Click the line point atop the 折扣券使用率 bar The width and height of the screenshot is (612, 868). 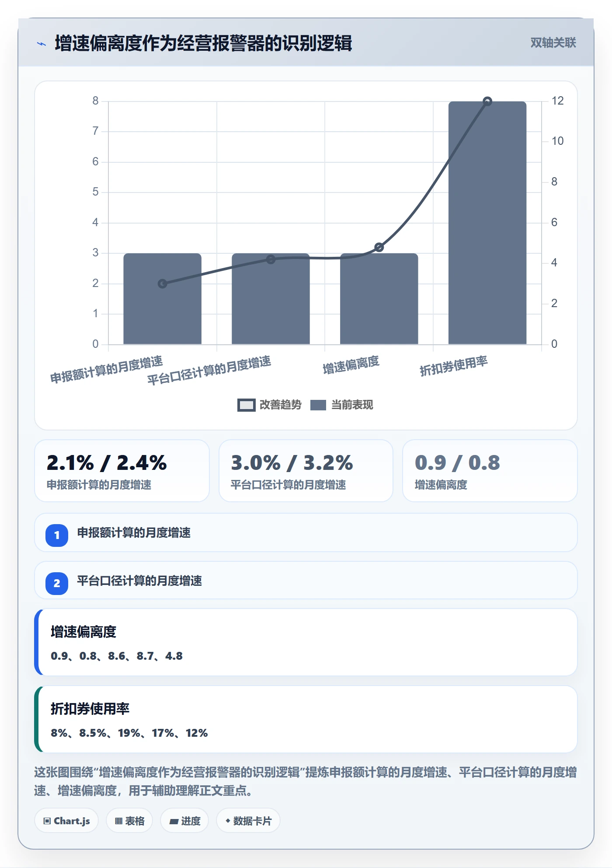click(x=487, y=101)
